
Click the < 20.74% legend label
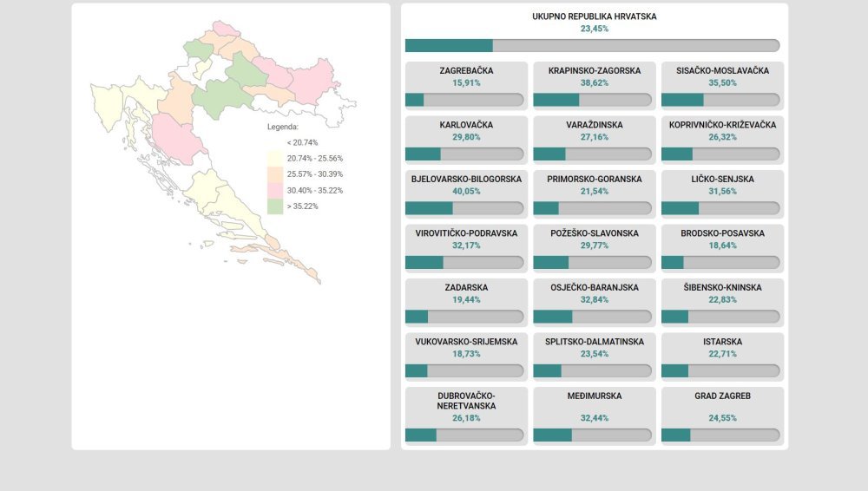point(302,143)
